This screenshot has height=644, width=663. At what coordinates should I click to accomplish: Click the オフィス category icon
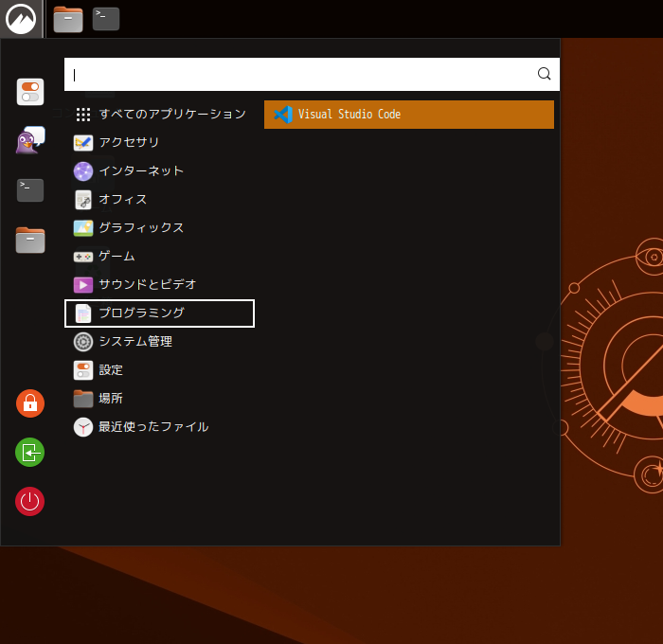tap(83, 200)
